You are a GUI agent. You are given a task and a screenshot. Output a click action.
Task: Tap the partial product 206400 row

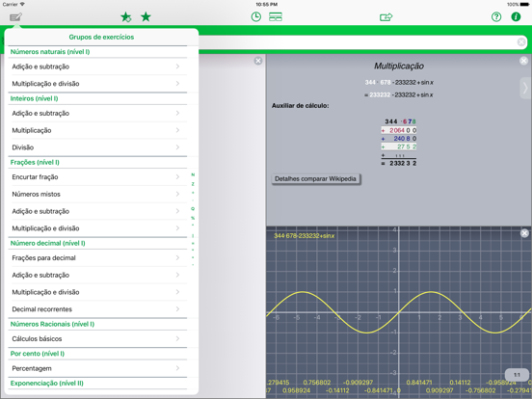pos(399,130)
